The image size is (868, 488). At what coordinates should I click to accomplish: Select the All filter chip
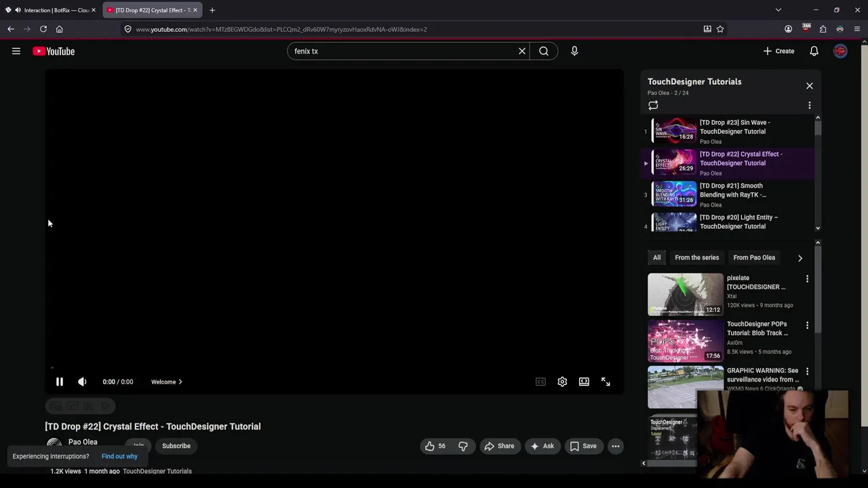(x=656, y=258)
